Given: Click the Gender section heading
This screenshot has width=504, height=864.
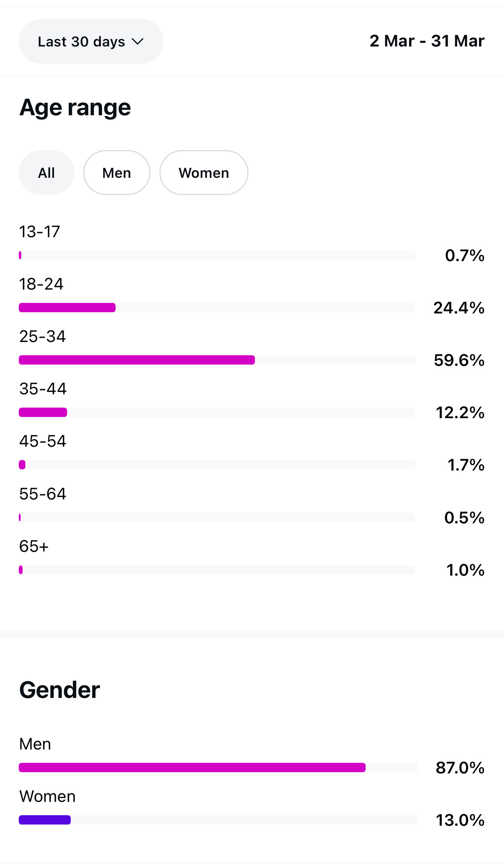Looking at the screenshot, I should (x=60, y=690).
